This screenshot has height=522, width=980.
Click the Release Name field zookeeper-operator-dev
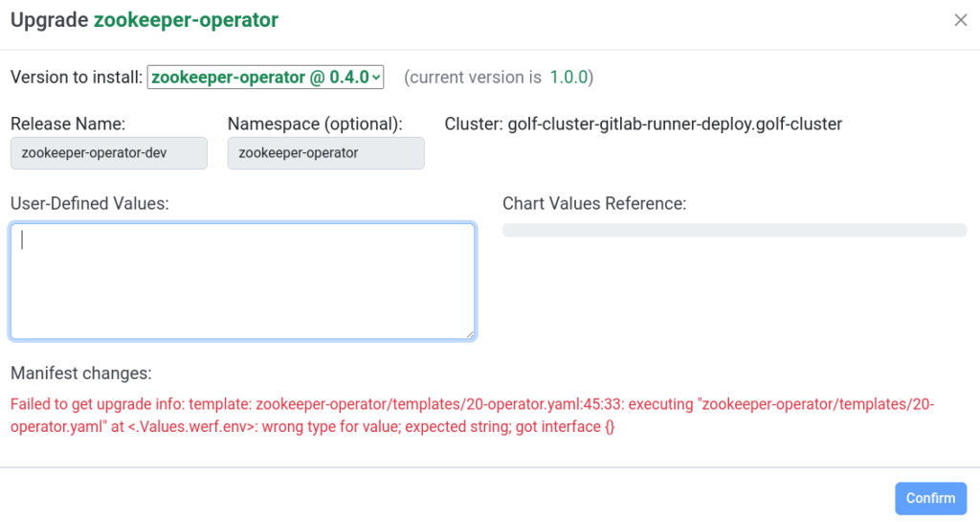click(109, 153)
